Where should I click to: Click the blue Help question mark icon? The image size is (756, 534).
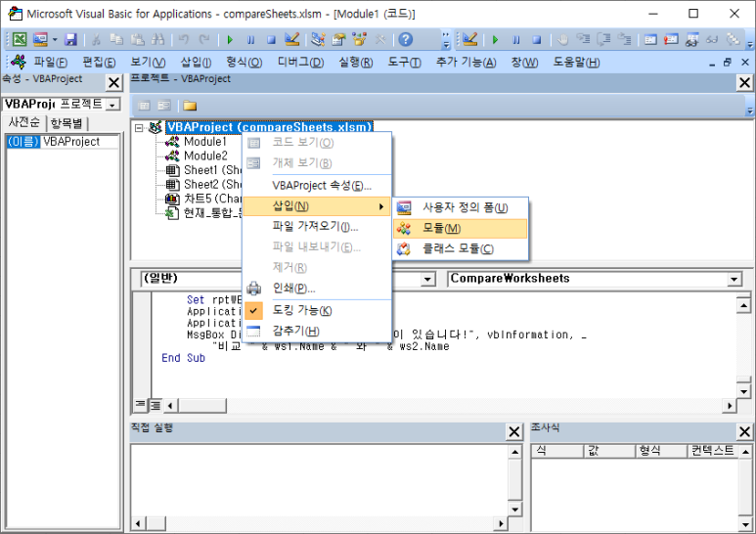pyautogui.click(x=406, y=39)
